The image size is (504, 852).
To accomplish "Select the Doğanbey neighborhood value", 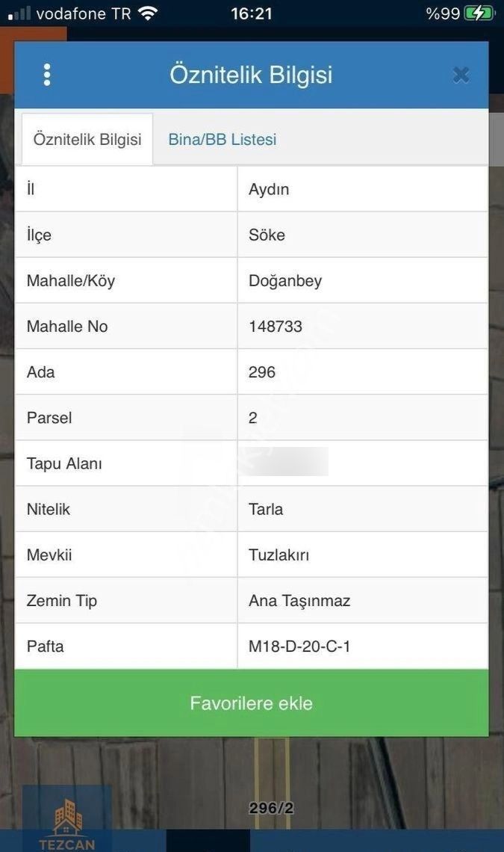I will coord(285,281).
